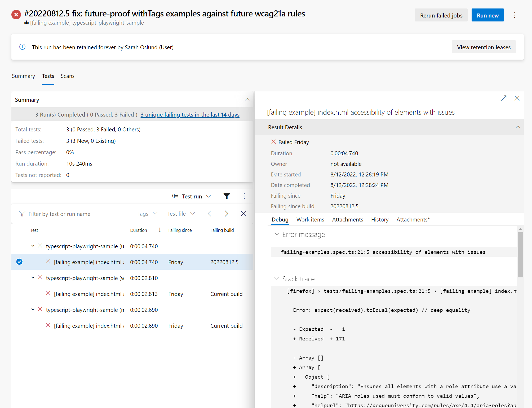The height and width of the screenshot is (408, 532).
Task: Open the more options menu beside Run new
Action: point(515,15)
